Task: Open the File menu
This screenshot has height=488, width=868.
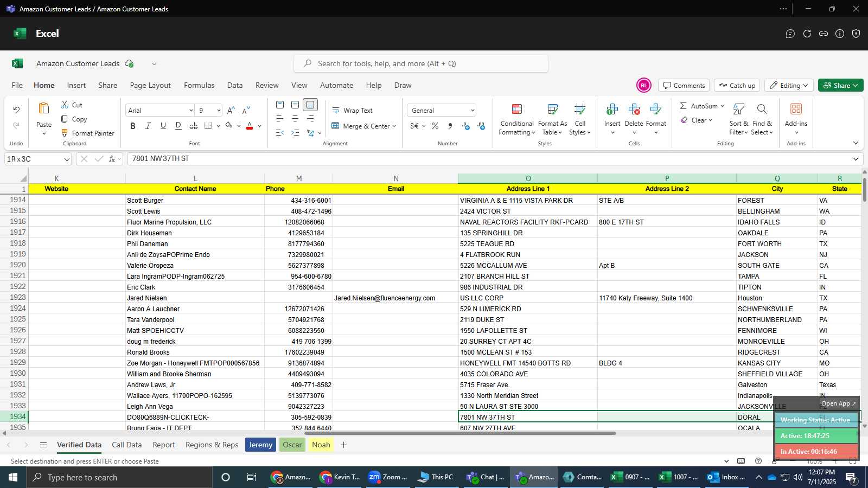Action: coord(17,85)
